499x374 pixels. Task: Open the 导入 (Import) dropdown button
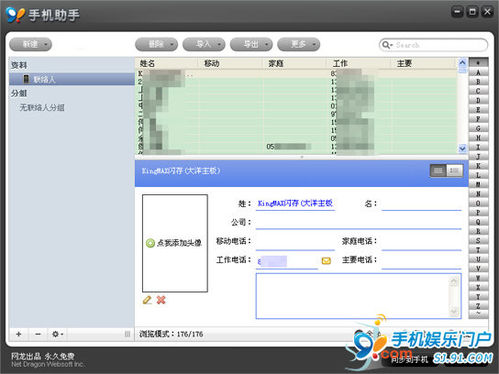pos(204,44)
